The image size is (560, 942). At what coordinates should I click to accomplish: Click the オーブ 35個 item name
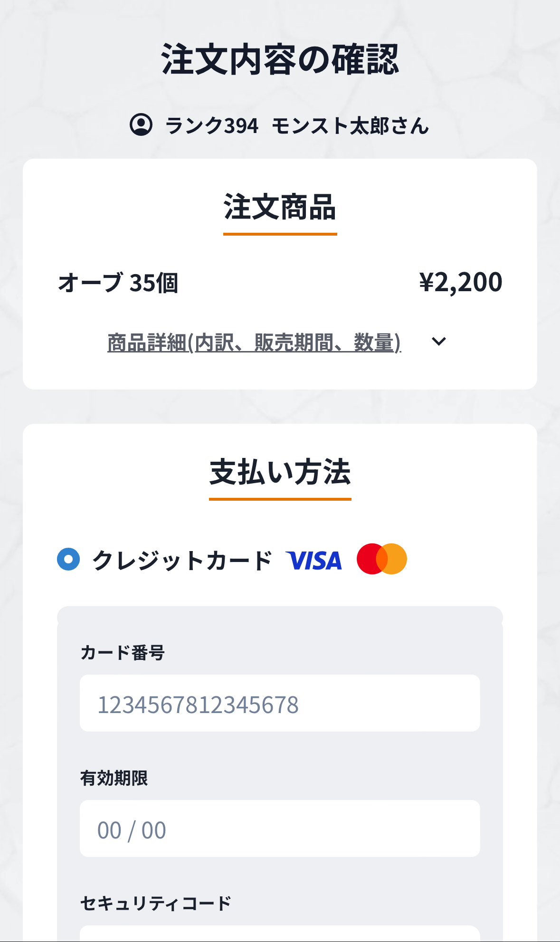click(118, 283)
